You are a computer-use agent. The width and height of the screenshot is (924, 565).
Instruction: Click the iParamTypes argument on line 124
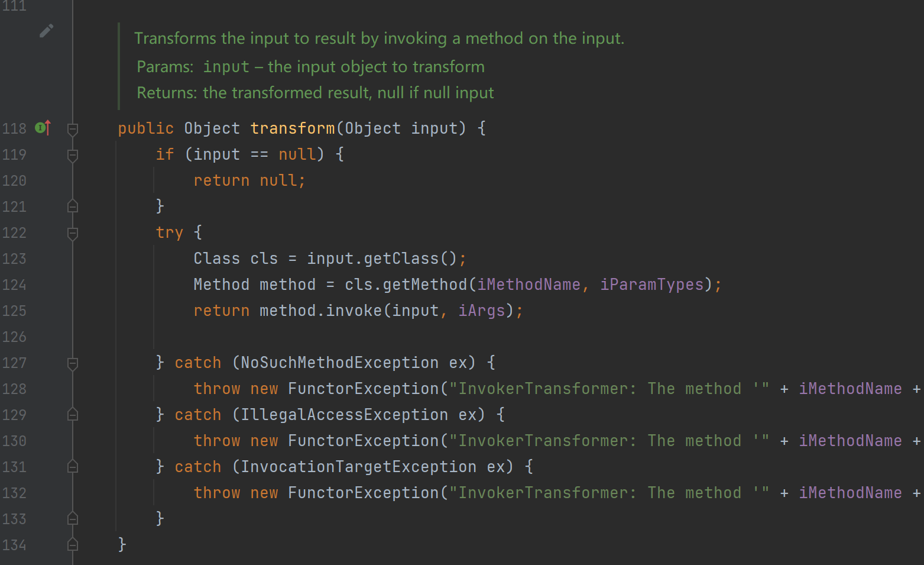point(651,285)
